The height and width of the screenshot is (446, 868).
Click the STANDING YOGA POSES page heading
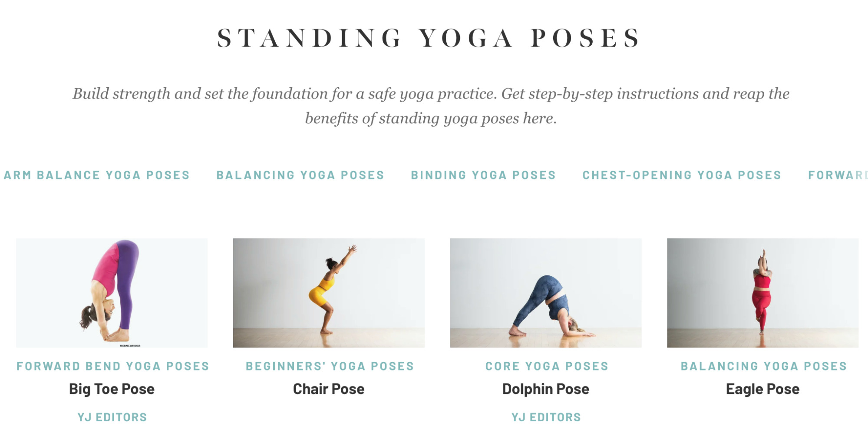pyautogui.click(x=429, y=38)
